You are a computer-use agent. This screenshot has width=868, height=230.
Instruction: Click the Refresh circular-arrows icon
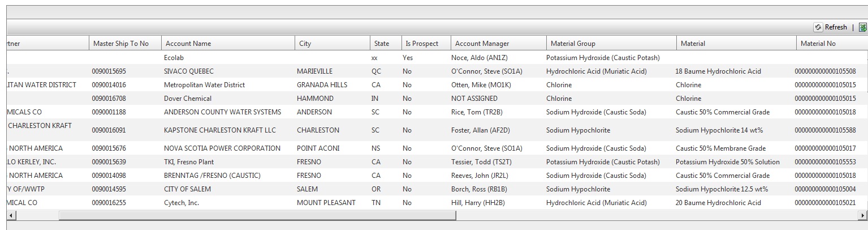point(818,27)
